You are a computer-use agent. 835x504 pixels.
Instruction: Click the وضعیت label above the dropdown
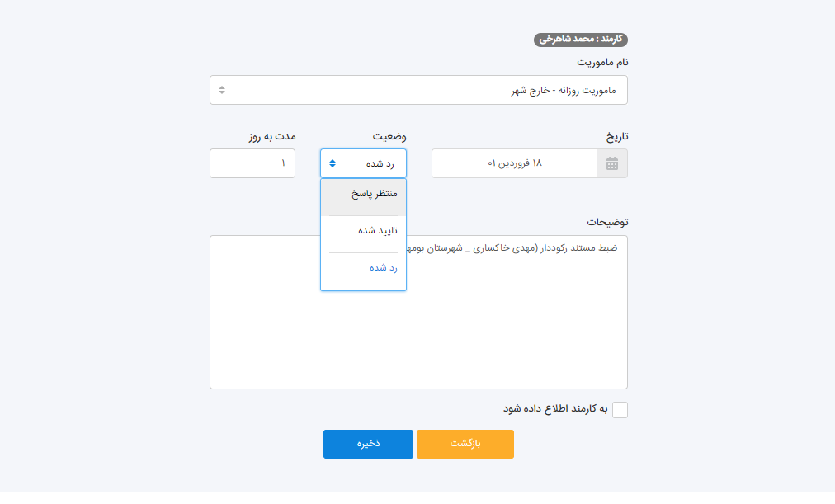(389, 136)
